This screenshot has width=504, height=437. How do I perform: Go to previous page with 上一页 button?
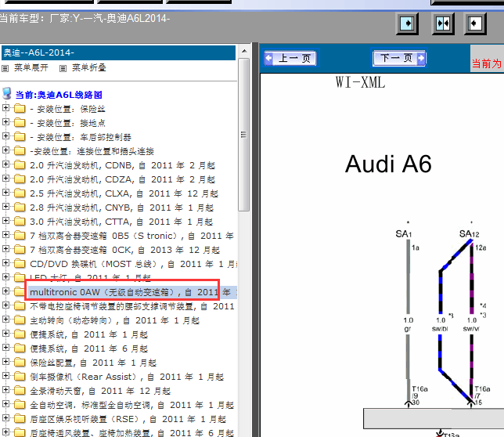click(290, 58)
